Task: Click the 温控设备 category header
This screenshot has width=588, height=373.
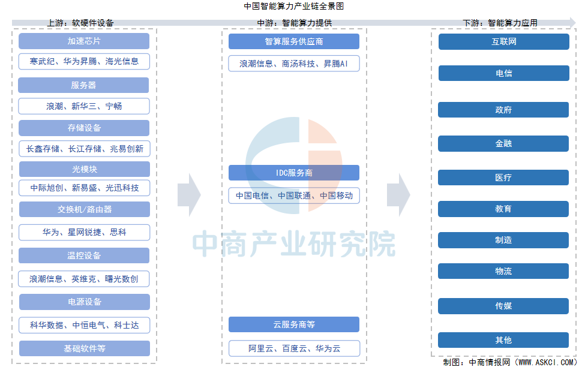Action: (84, 255)
